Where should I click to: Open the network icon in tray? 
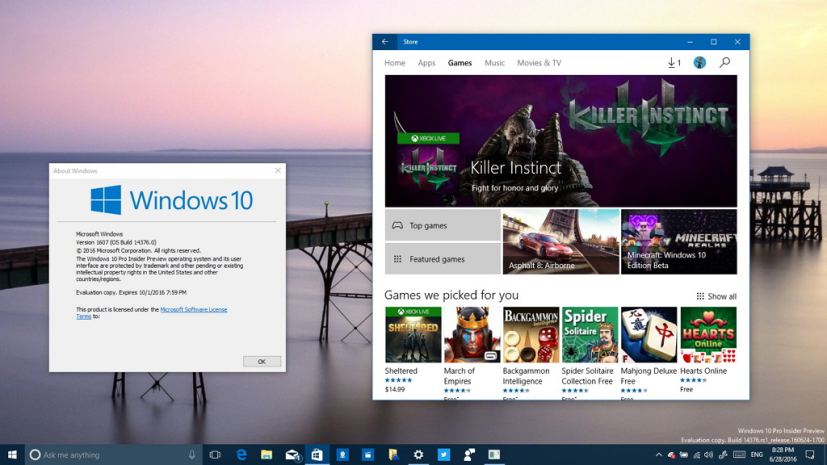(697, 454)
